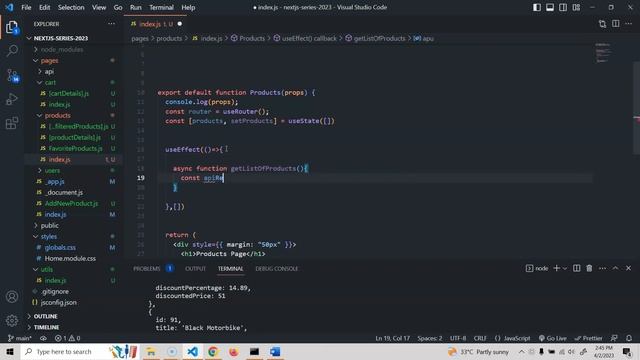Click the synchronize changes cloud icon
Screen dimensions: 640x360
point(43,338)
